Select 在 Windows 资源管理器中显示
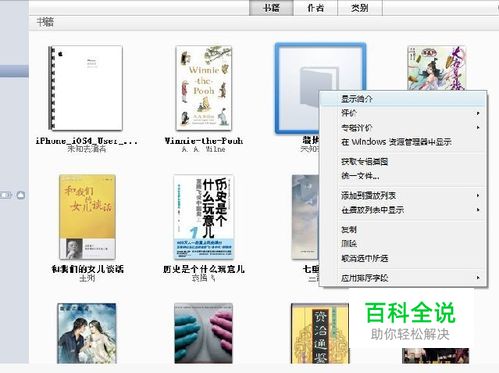 [403, 142]
